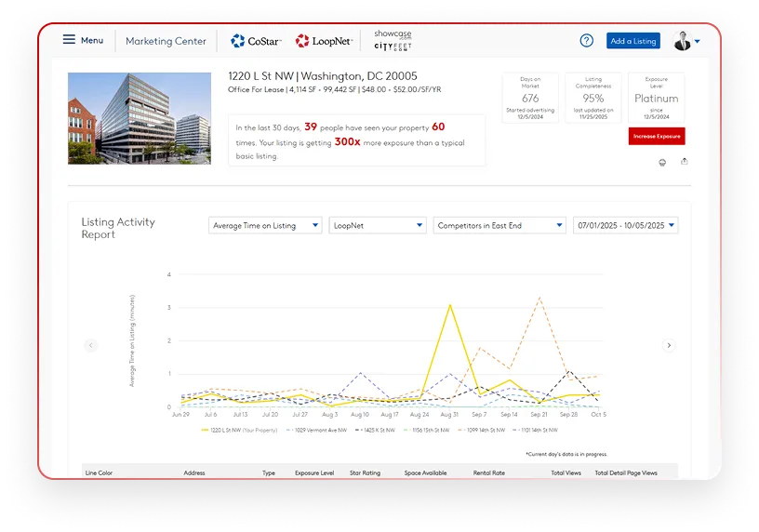Screen dimensions: 759x532
Task: Open the LoopNet source dropdown
Action: point(378,226)
